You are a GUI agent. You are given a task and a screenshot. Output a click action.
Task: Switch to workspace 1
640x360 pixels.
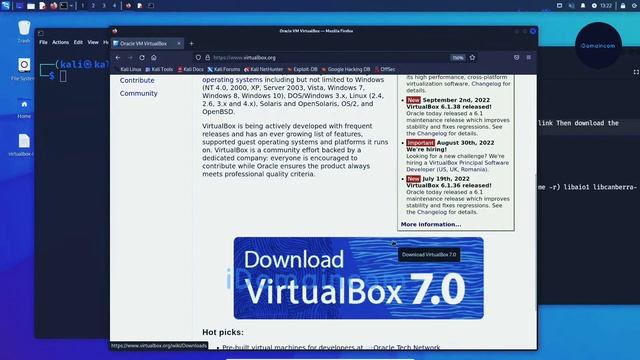click(x=82, y=6)
